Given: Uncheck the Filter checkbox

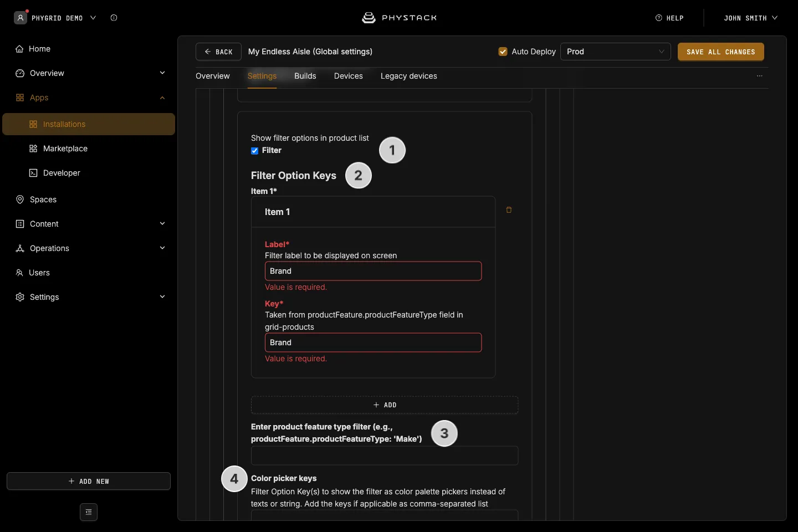Looking at the screenshot, I should [x=255, y=151].
